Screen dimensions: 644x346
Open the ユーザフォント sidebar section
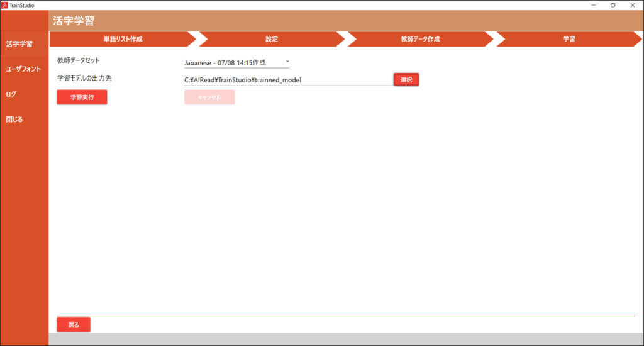[25, 69]
